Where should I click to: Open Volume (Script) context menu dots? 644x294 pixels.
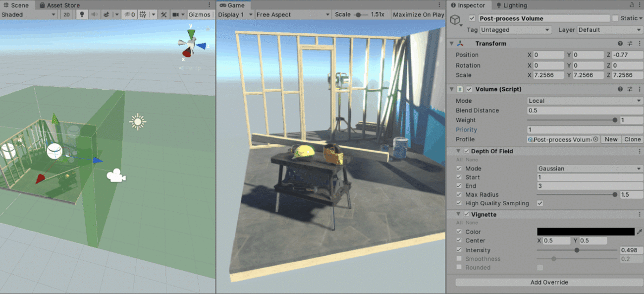click(x=640, y=89)
